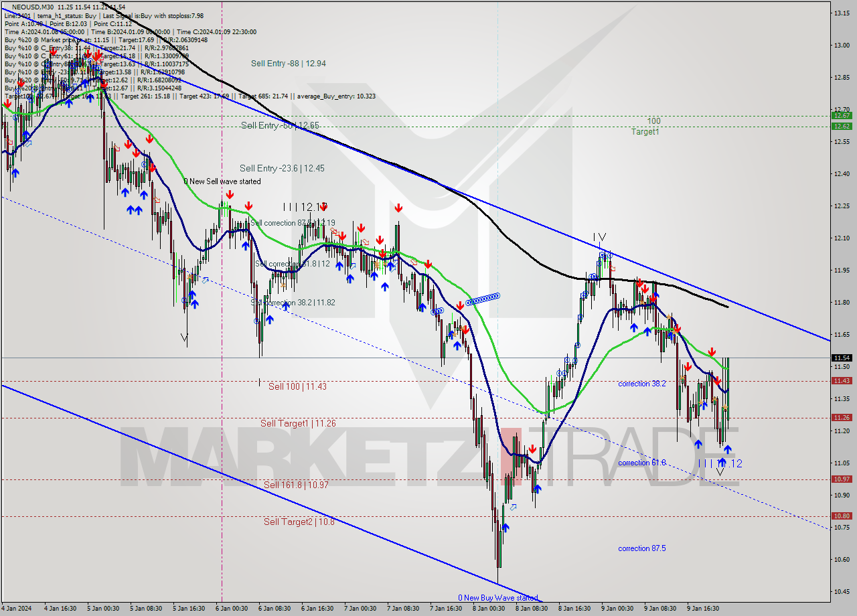The height and width of the screenshot is (616, 857).
Task: Click the 'Sell Entry -23.6 | 12.45' label
Action: (282, 168)
